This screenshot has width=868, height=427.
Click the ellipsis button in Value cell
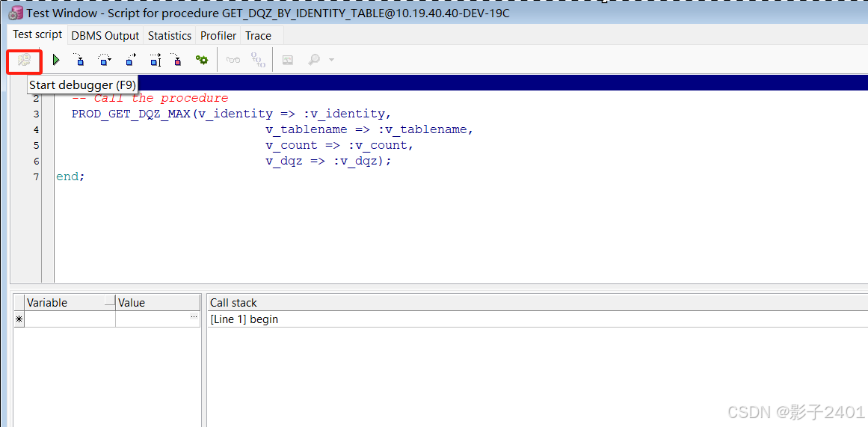pos(194,317)
